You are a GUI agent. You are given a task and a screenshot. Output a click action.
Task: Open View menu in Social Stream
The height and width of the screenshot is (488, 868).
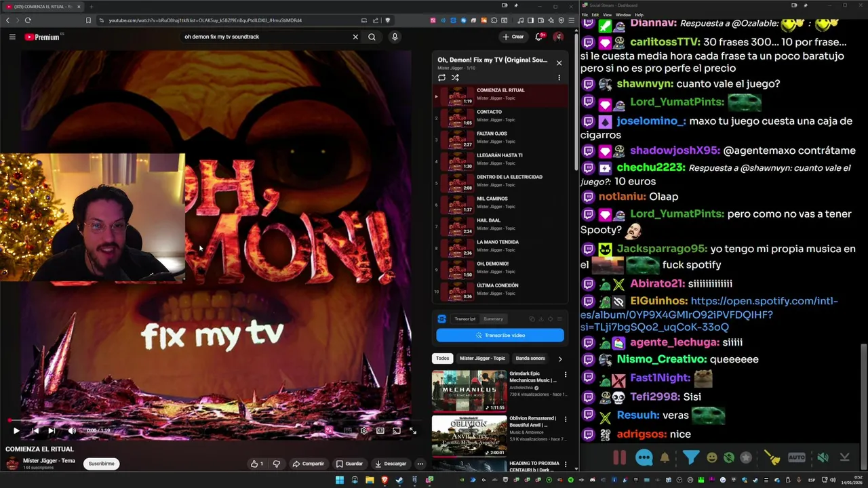pos(607,14)
